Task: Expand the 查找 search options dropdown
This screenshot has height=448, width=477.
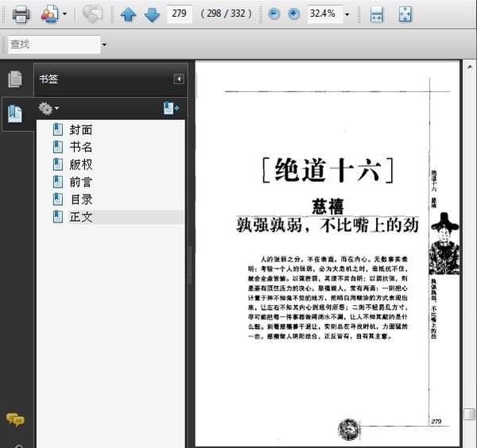Action: click(x=104, y=44)
